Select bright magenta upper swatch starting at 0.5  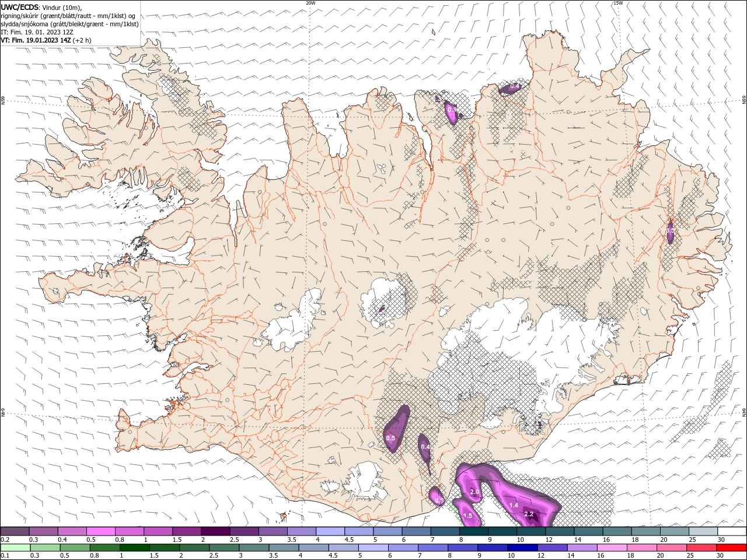click(x=101, y=531)
